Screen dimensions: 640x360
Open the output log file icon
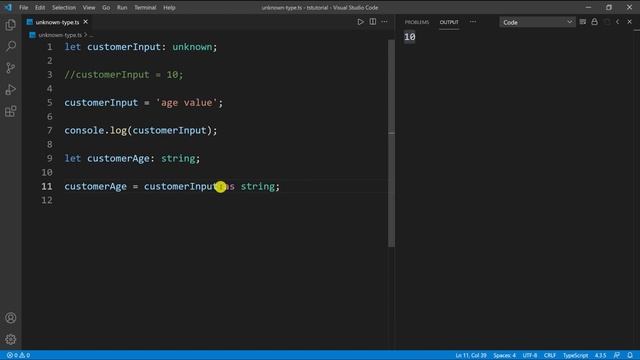point(607,22)
